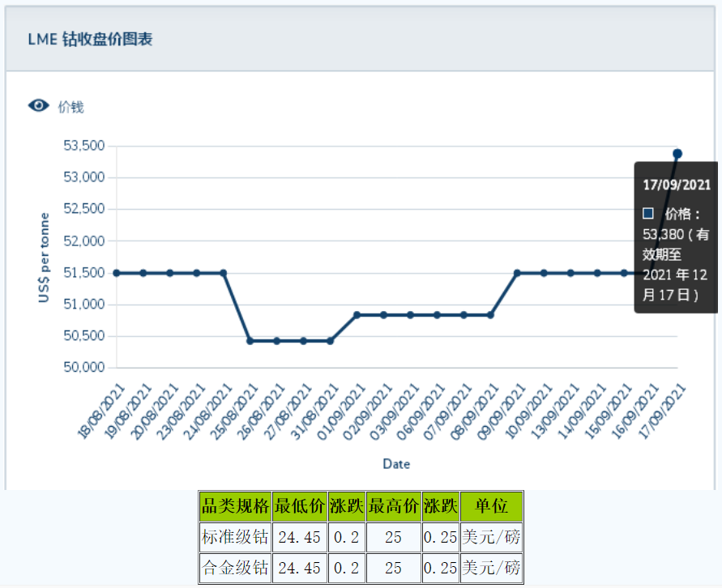Click the 13/09/2021 data point
Viewport: 722px width, 588px height.
pos(570,273)
